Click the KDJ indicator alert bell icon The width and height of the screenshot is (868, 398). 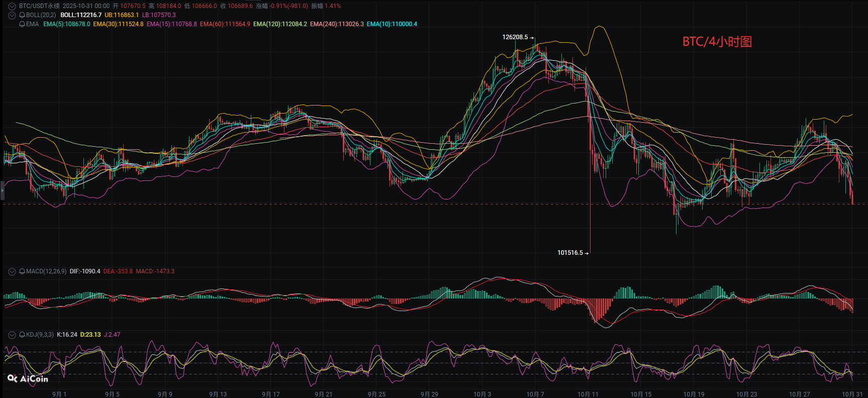pyautogui.click(x=22, y=335)
